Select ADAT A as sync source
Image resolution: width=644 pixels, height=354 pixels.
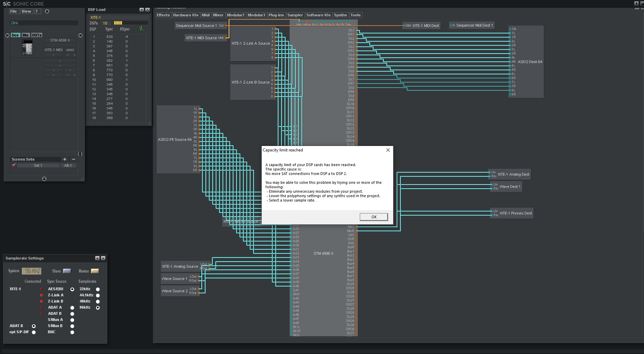point(72,308)
